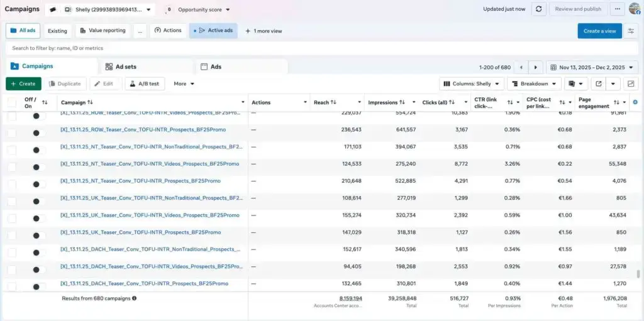Viewport: 644px width, 321px height.
Task: Expand the More actions dropdown
Action: (184, 84)
